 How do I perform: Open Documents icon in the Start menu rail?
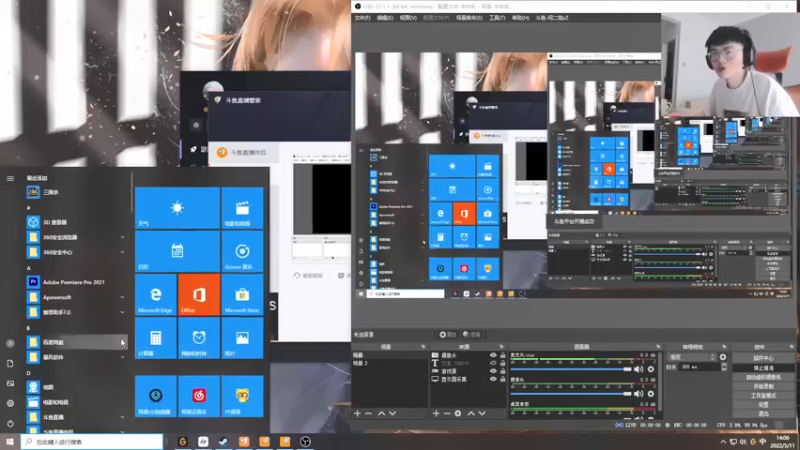[10, 363]
